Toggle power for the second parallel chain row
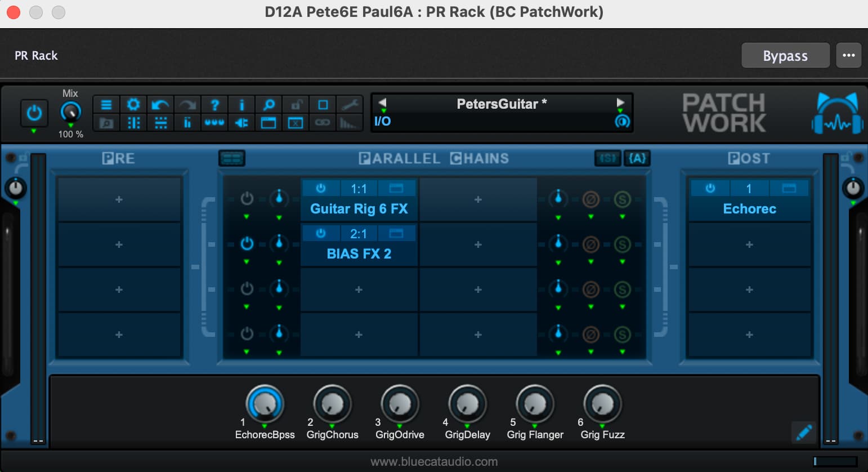The image size is (868, 472). tap(247, 244)
